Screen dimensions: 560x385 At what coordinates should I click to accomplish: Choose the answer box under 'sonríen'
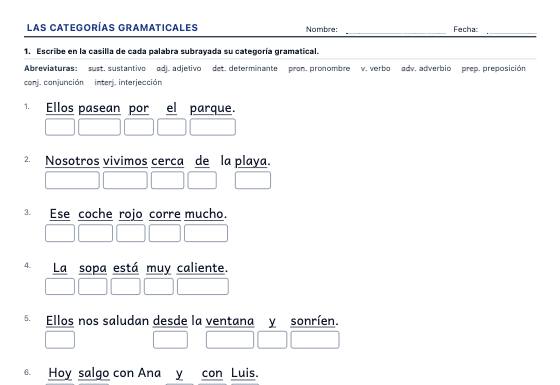coord(315,340)
